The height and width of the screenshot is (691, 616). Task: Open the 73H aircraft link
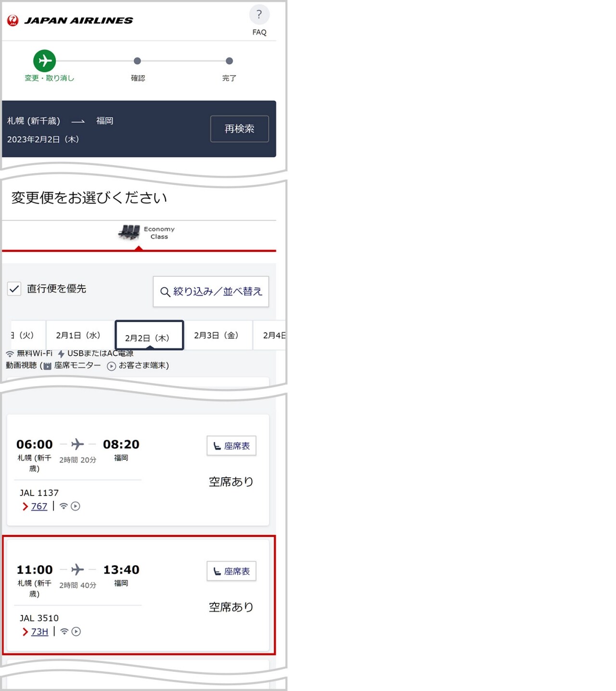coord(39,631)
